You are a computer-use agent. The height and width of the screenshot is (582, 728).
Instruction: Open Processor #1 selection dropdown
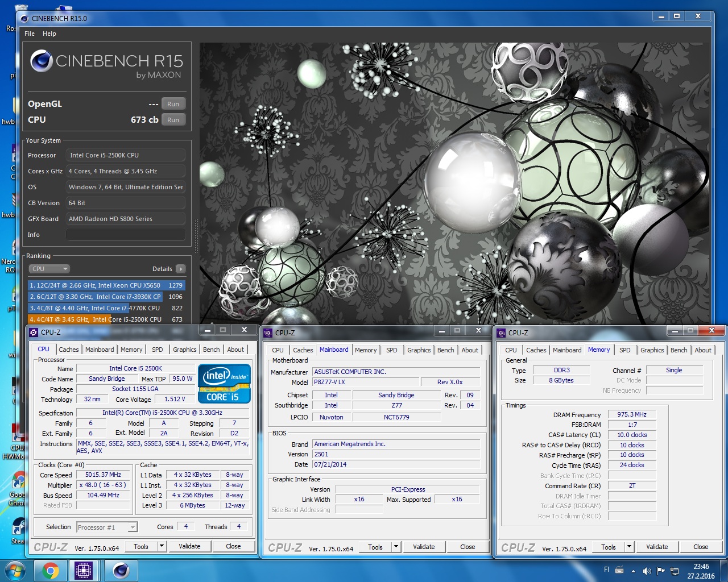pyautogui.click(x=107, y=527)
